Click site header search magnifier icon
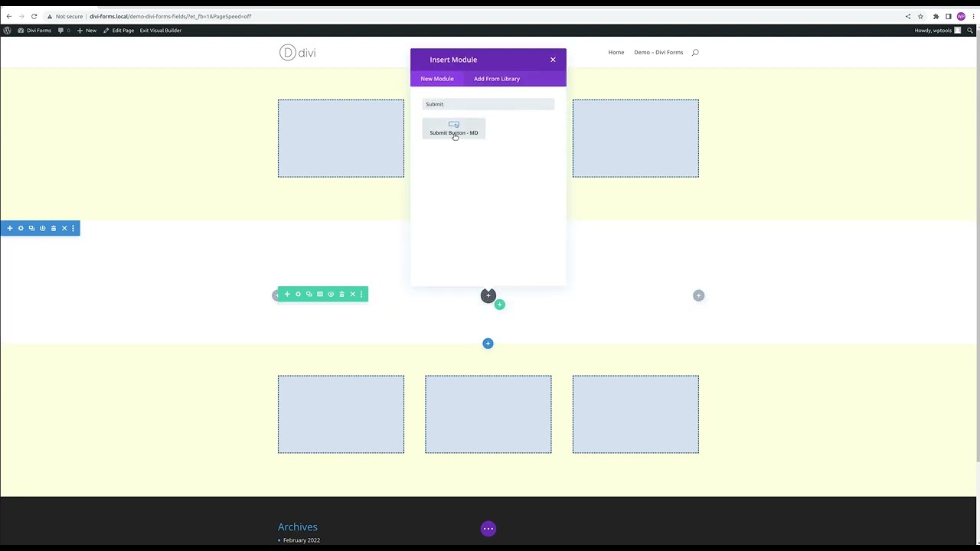The width and height of the screenshot is (980, 551). click(x=695, y=52)
